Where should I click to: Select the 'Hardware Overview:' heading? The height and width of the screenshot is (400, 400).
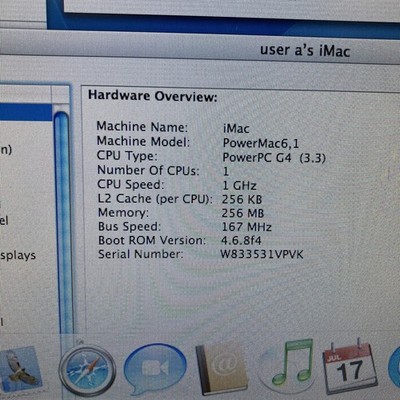tap(153, 96)
